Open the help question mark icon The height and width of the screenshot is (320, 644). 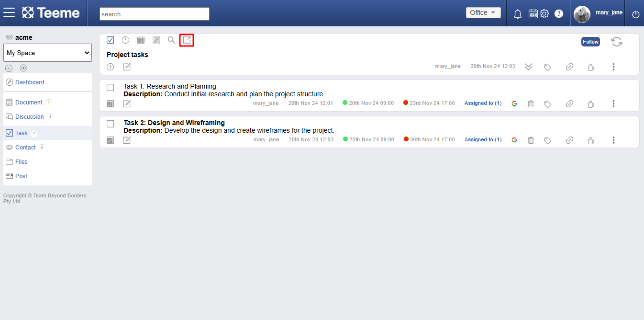tap(559, 14)
